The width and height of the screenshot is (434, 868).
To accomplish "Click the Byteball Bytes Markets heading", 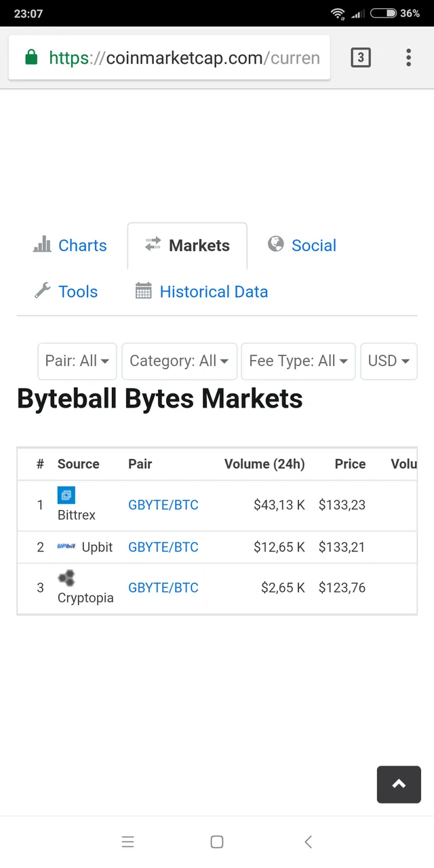I will tap(160, 399).
